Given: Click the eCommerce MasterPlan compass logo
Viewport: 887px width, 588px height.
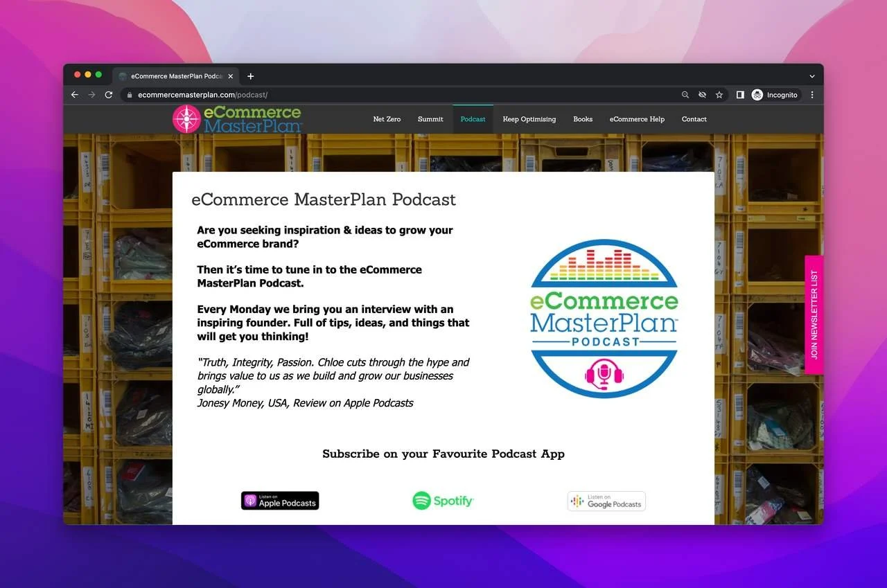Looking at the screenshot, I should 186,119.
